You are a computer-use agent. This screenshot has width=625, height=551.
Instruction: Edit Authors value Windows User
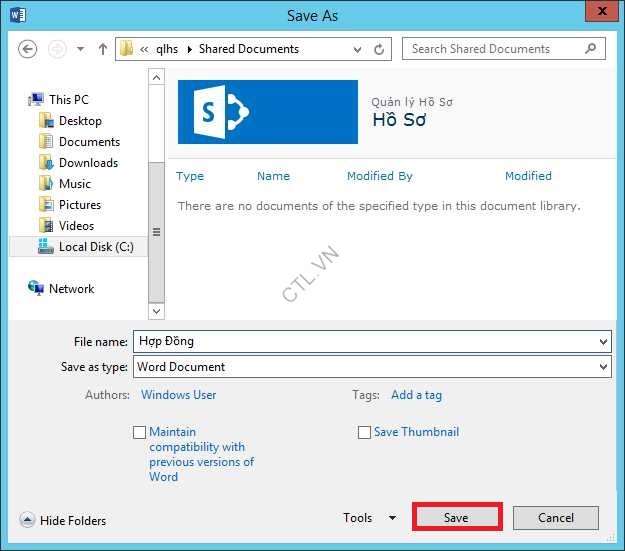(x=179, y=395)
